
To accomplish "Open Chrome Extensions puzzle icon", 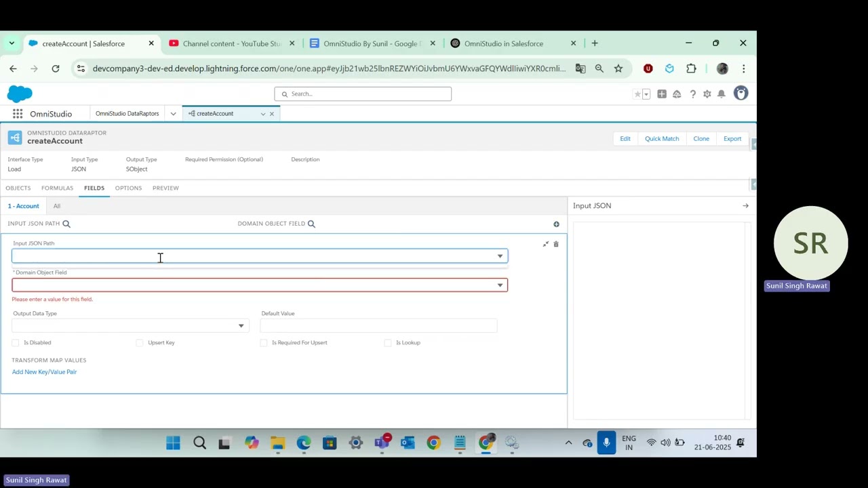I will 691,68.
